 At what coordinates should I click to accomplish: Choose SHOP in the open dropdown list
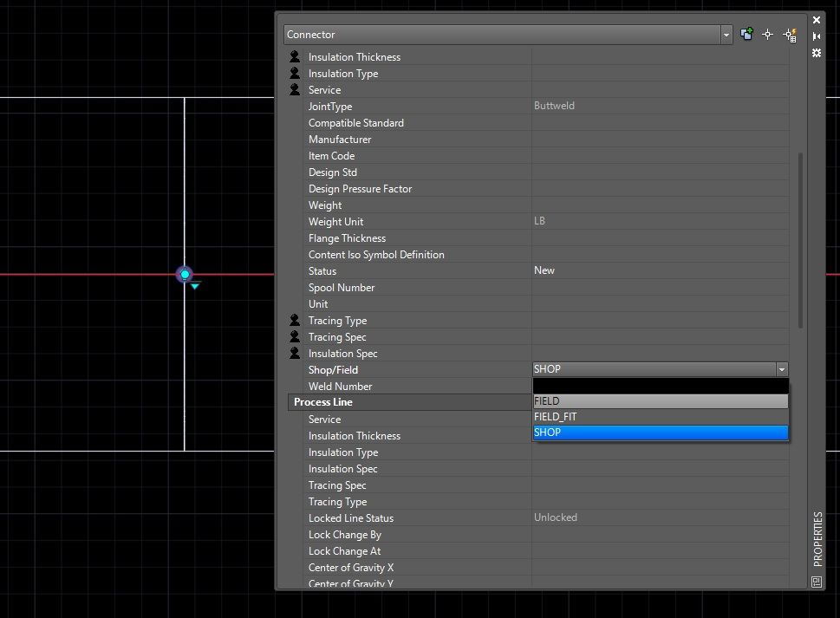[661, 433]
